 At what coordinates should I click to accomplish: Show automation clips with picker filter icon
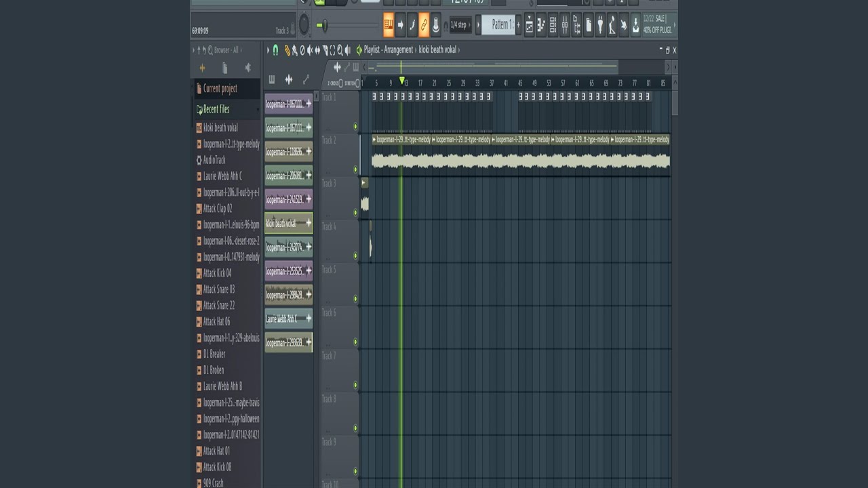[306, 80]
